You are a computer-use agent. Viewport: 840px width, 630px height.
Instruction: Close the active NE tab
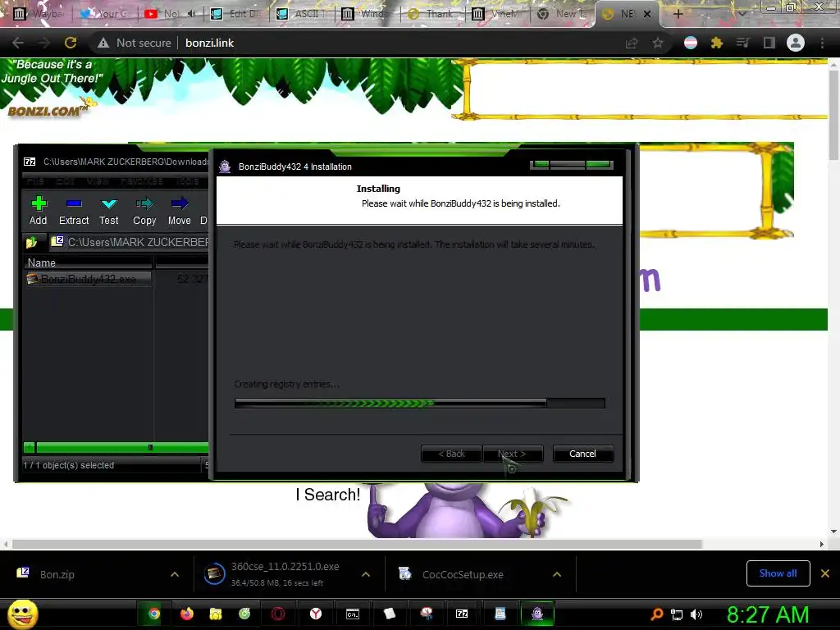coord(647,15)
